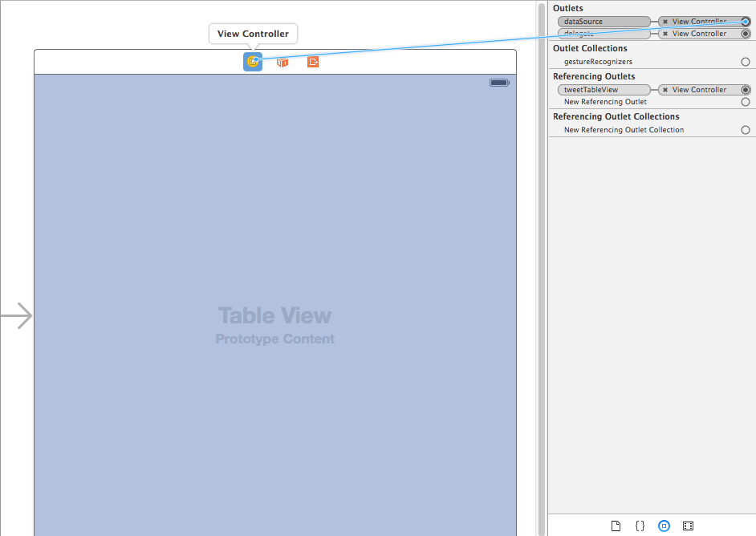The height and width of the screenshot is (536, 756).
Task: Click the dataSource connection well
Action: (745, 22)
